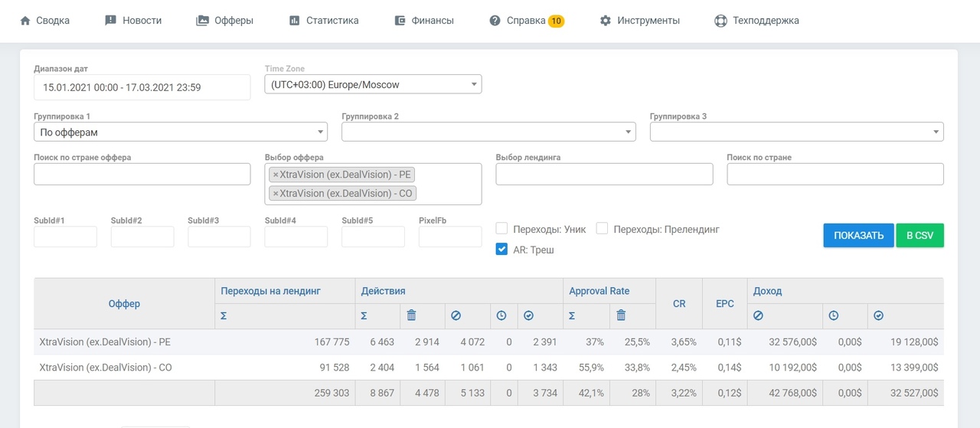Open the Time Zone dropdown

[x=373, y=84]
